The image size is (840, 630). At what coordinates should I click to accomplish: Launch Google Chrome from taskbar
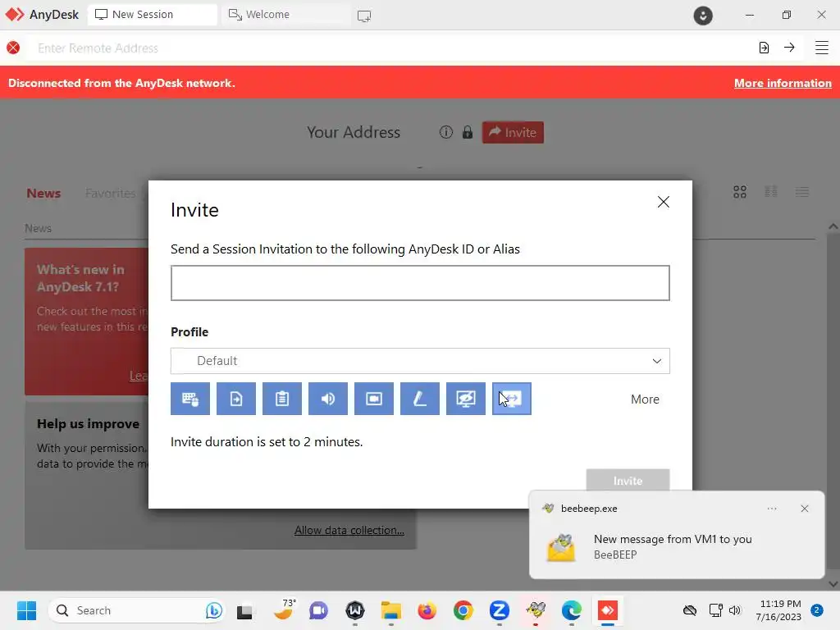coord(463,610)
